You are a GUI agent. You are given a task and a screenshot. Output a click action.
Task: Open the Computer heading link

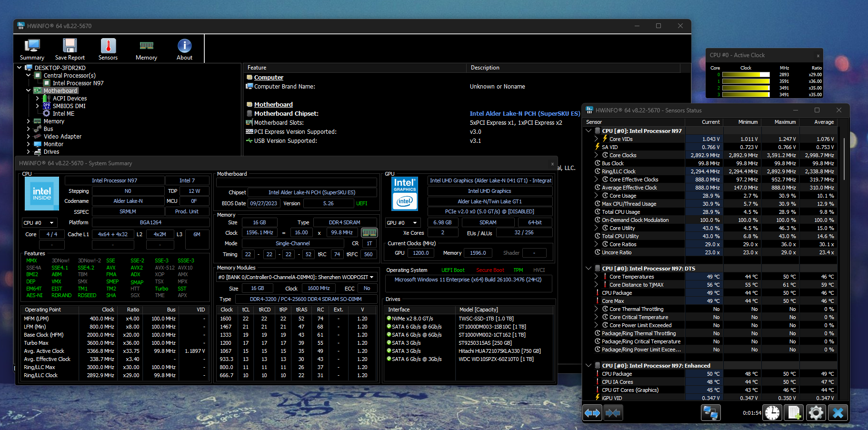(x=269, y=77)
